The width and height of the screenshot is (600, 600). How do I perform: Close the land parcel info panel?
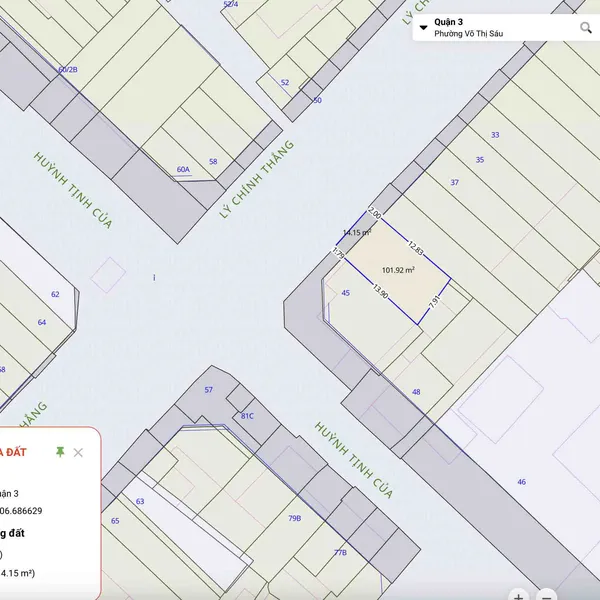coord(78,453)
